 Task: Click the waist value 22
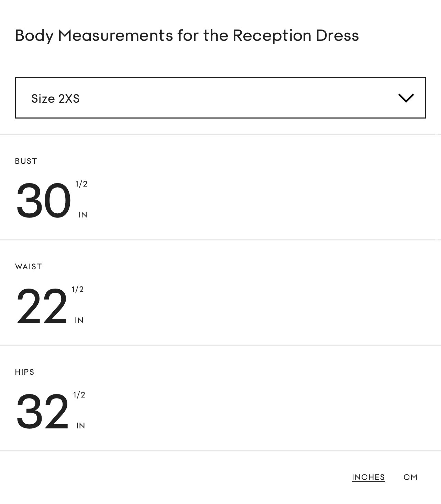42,306
